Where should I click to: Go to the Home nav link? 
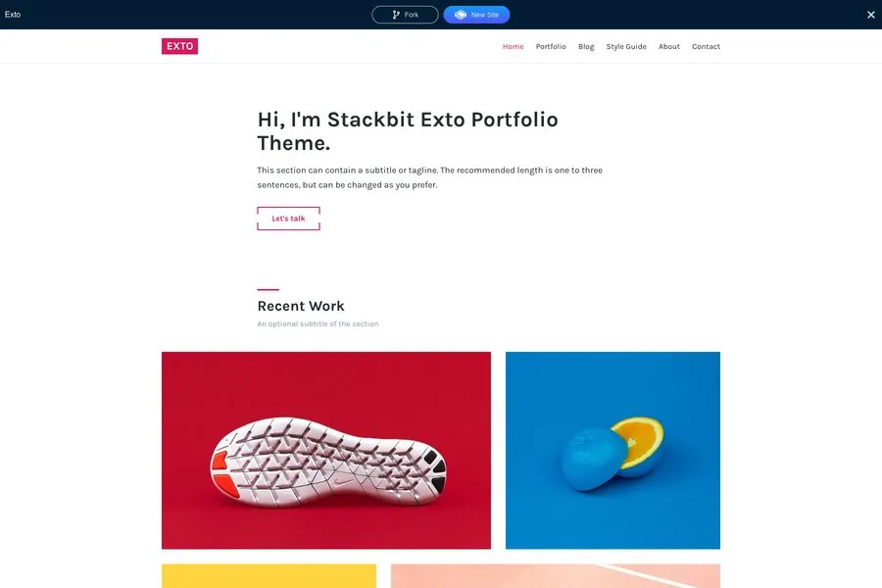point(513,47)
